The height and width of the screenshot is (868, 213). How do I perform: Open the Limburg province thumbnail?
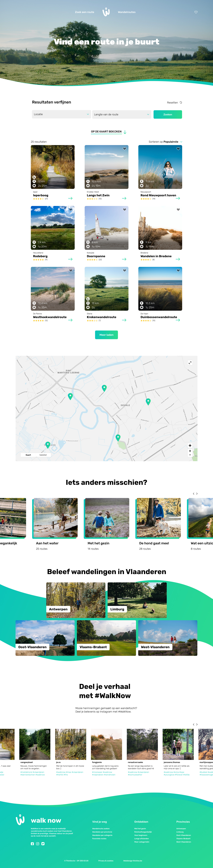point(137,600)
